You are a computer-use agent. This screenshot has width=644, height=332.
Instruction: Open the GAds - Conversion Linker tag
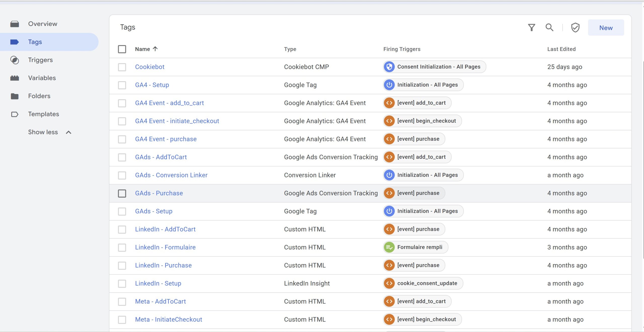coord(171,175)
